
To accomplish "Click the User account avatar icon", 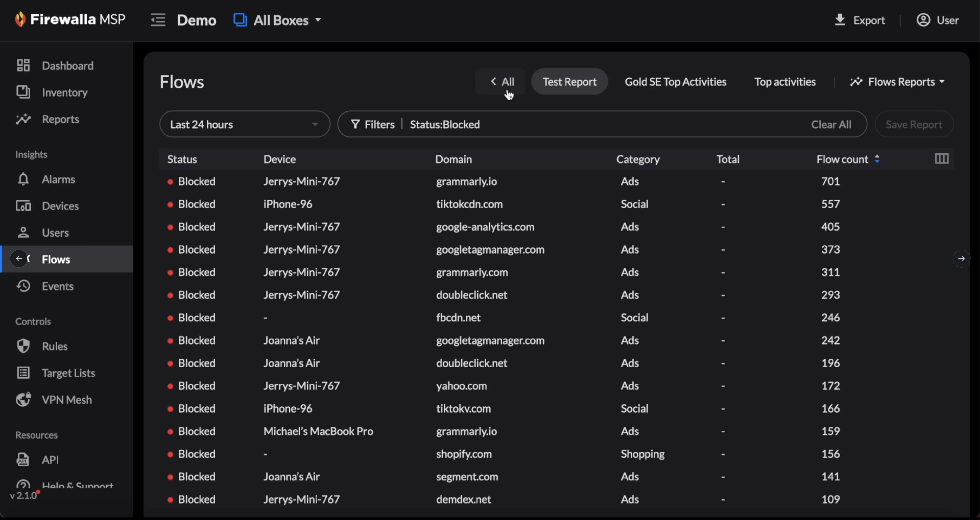I will click(x=923, y=20).
